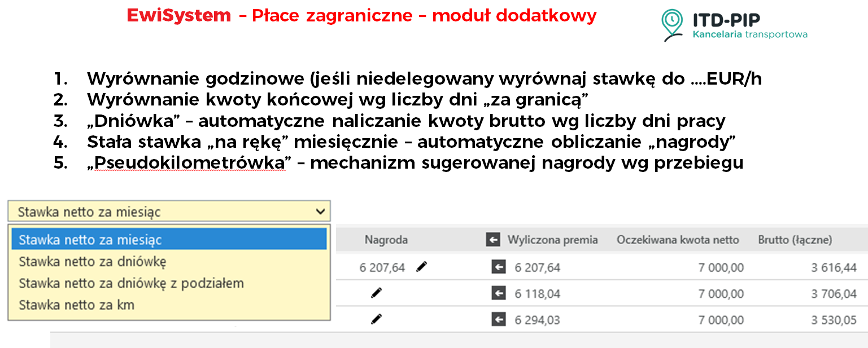Click the Nagroda value 6 207,64 cell
The image size is (868, 348).
click(x=382, y=267)
